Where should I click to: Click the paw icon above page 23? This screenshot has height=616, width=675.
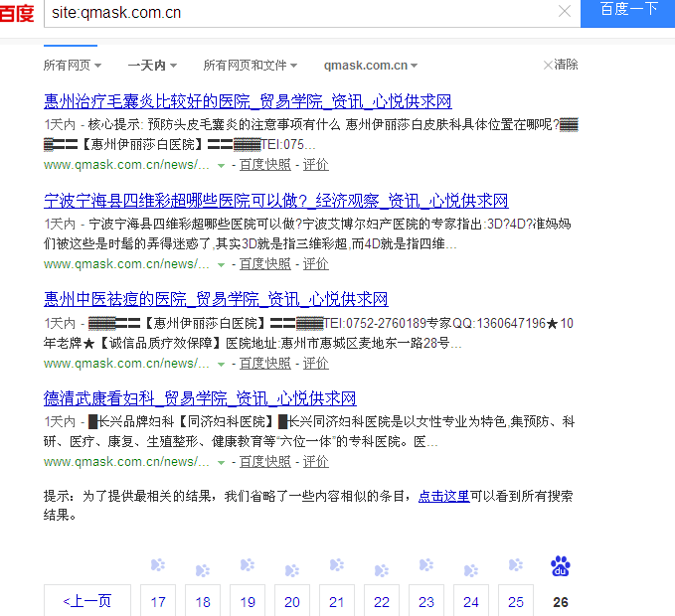pyautogui.click(x=426, y=564)
